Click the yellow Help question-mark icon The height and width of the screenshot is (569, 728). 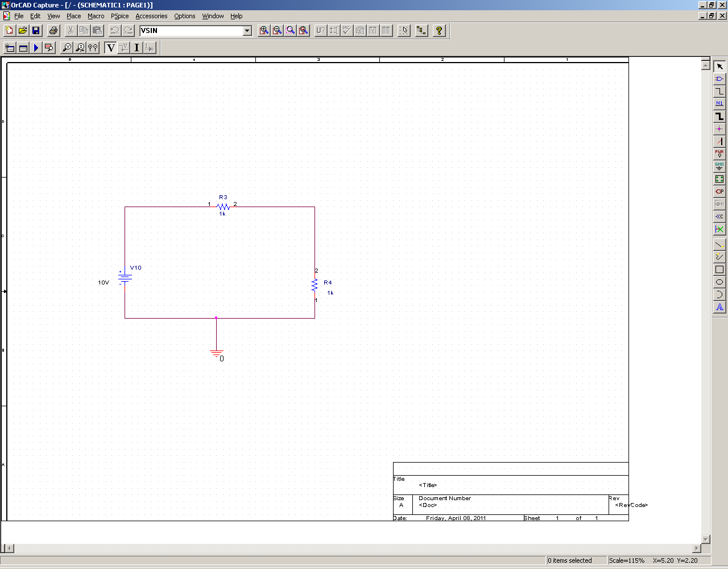coord(439,31)
